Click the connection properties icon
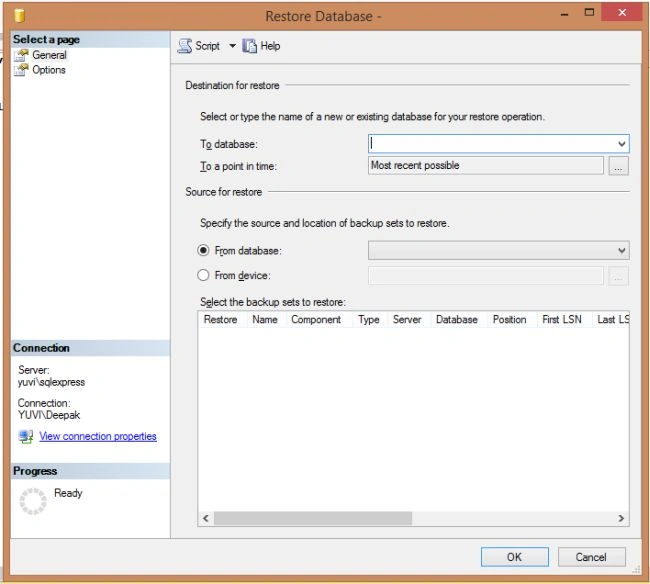The image size is (650, 584). click(26, 436)
